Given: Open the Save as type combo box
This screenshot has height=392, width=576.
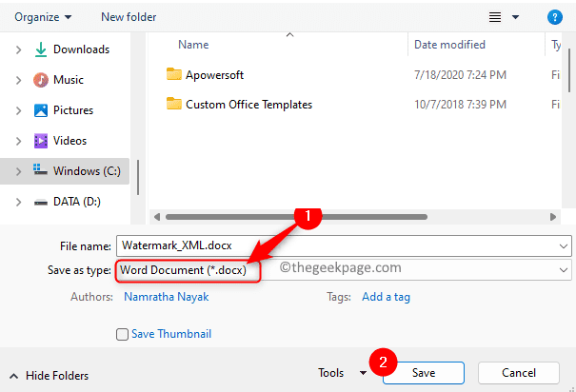Looking at the screenshot, I should click(x=344, y=270).
